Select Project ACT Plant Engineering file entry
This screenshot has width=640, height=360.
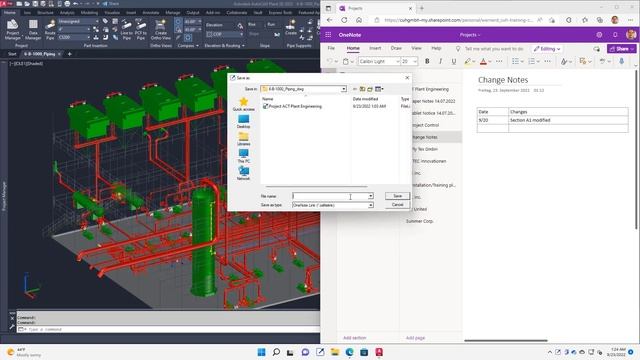coord(293,107)
